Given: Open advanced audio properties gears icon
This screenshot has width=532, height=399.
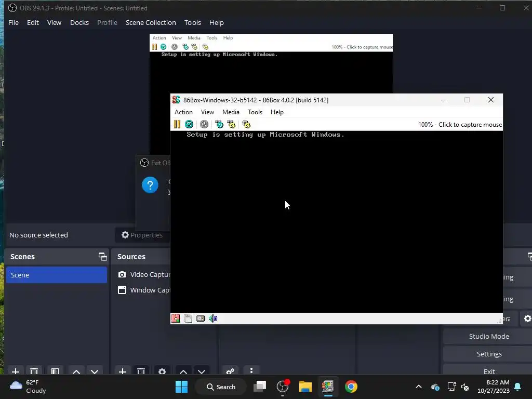Looking at the screenshot, I should click(230, 371).
